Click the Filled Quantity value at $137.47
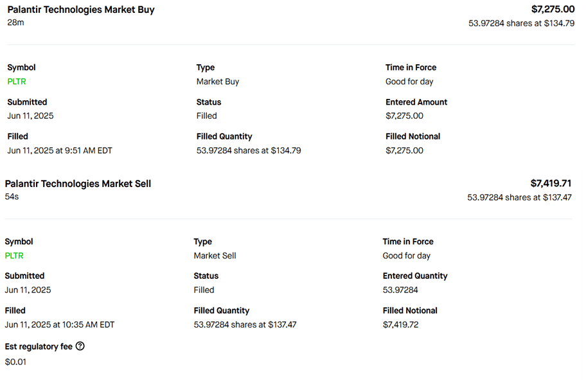 [245, 325]
